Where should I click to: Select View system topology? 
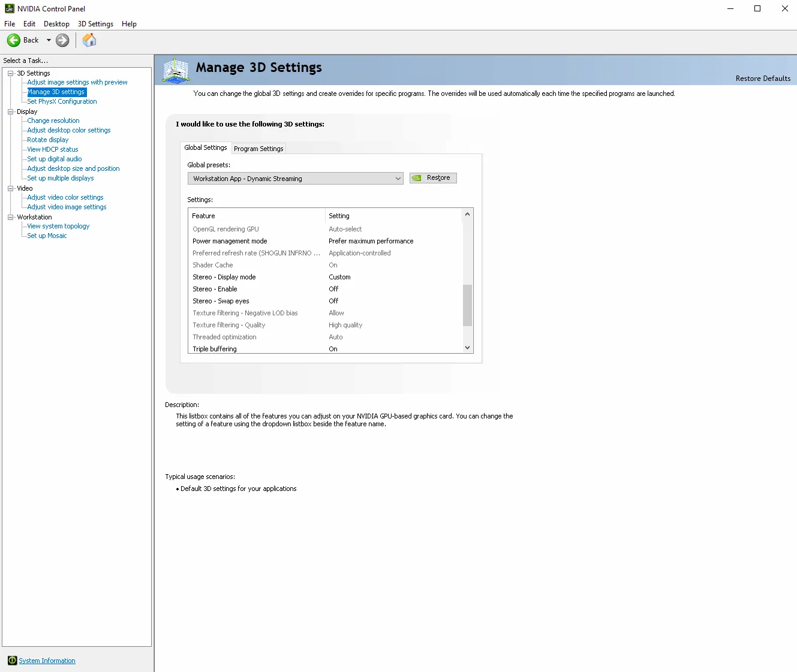tap(58, 226)
